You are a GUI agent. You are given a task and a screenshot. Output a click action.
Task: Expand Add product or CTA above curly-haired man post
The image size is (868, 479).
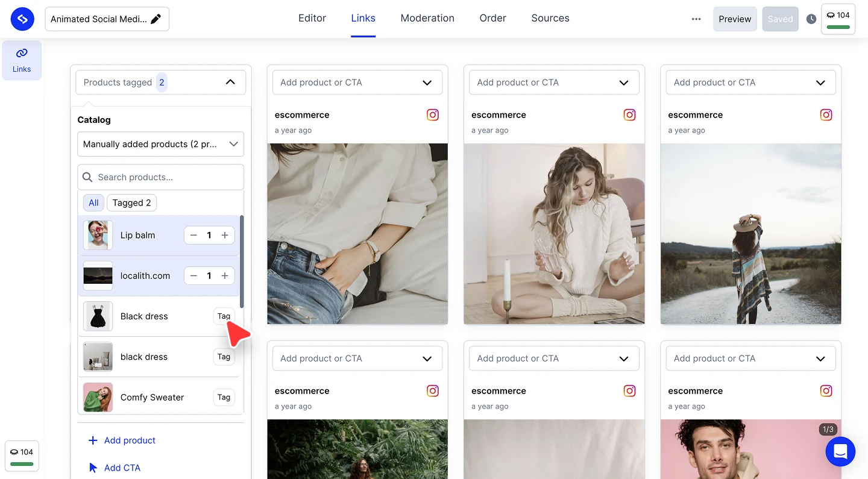[750, 358]
